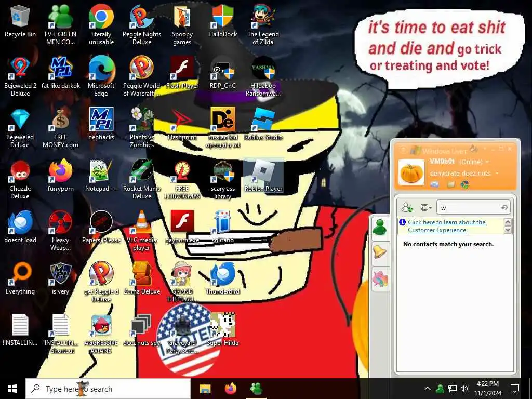
Task: Click the Windows Start button
Action: tap(12, 389)
